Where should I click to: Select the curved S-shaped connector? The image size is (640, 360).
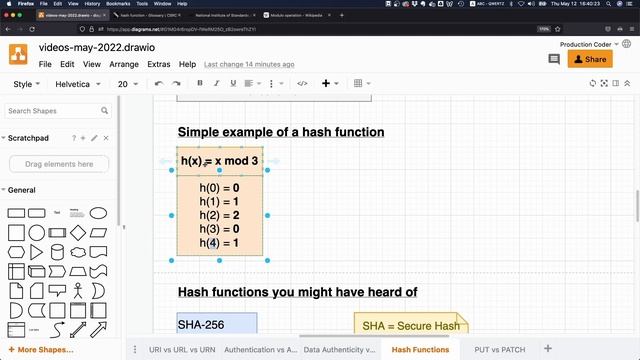point(57,330)
